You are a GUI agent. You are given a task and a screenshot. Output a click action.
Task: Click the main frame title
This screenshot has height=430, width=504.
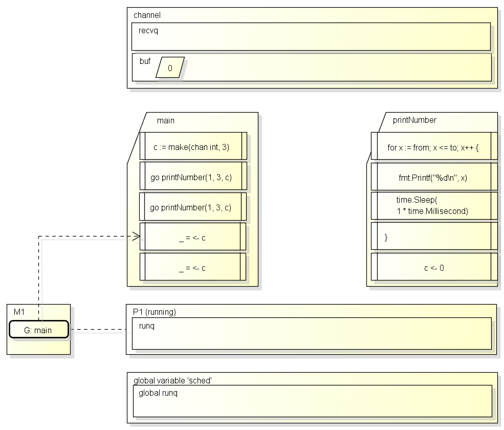click(x=166, y=121)
